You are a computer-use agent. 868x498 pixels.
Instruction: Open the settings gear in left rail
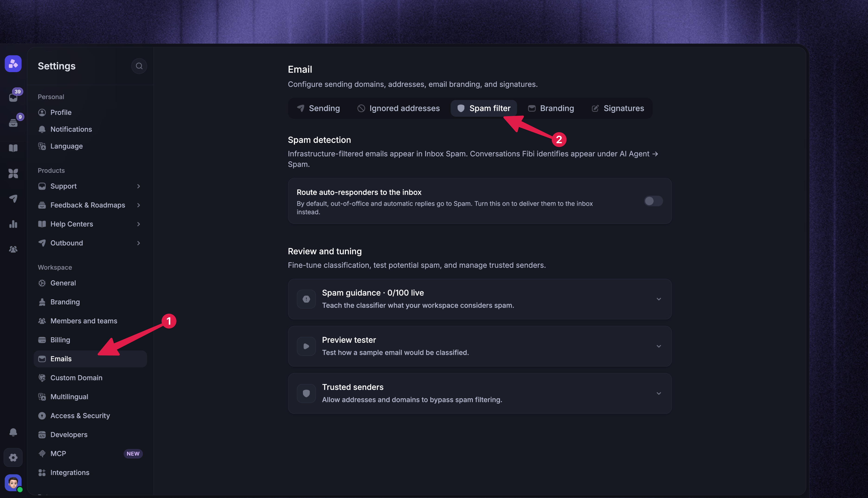click(x=13, y=457)
